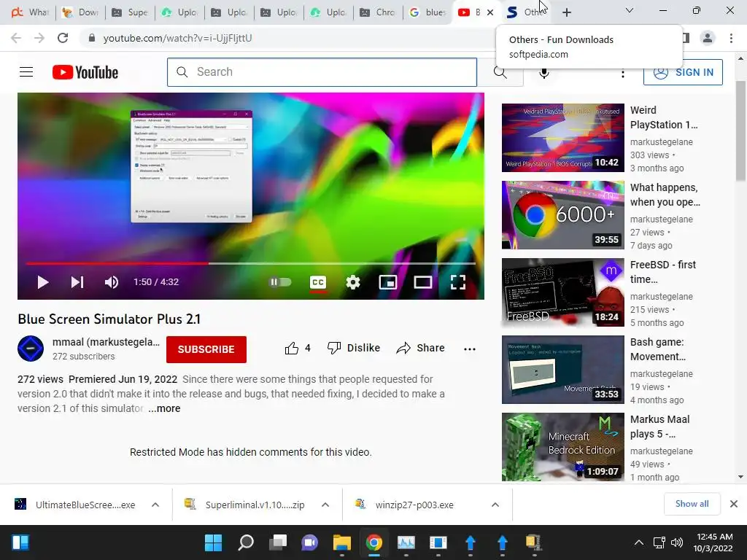Viewport: 747px width, 560px height.
Task: Open more actions menu below video
Action: pyautogui.click(x=470, y=349)
